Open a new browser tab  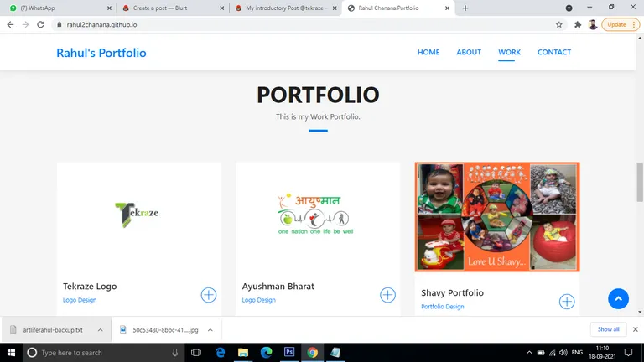pyautogui.click(x=465, y=8)
